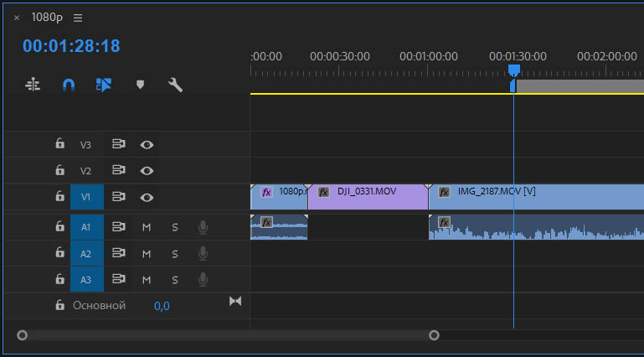
Task: Click the playhead timecode 00:01:28:18
Action: pos(71,46)
